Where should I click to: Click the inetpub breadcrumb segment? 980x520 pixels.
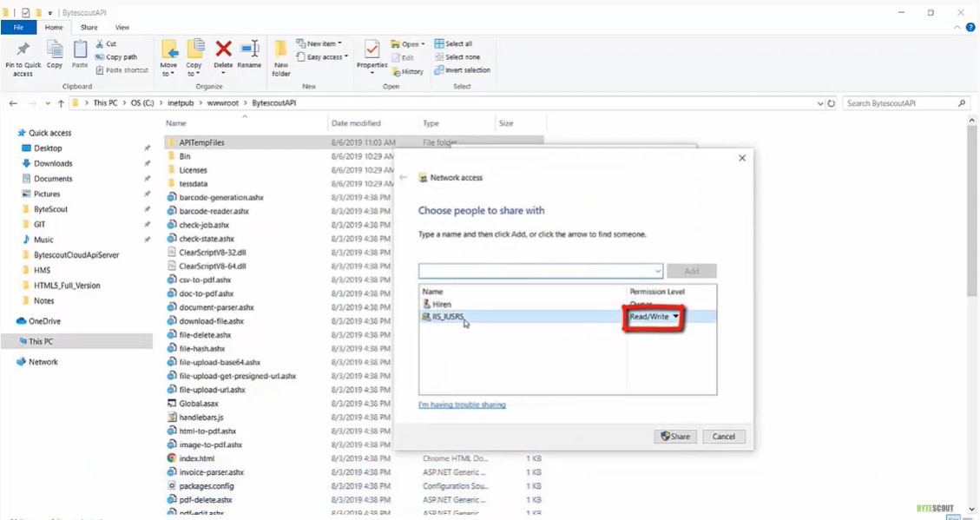tap(181, 103)
